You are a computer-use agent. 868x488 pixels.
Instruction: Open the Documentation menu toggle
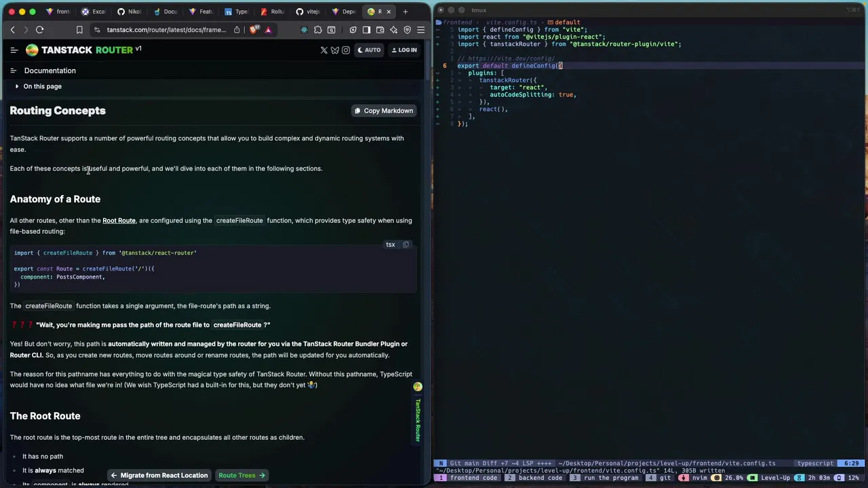point(13,70)
